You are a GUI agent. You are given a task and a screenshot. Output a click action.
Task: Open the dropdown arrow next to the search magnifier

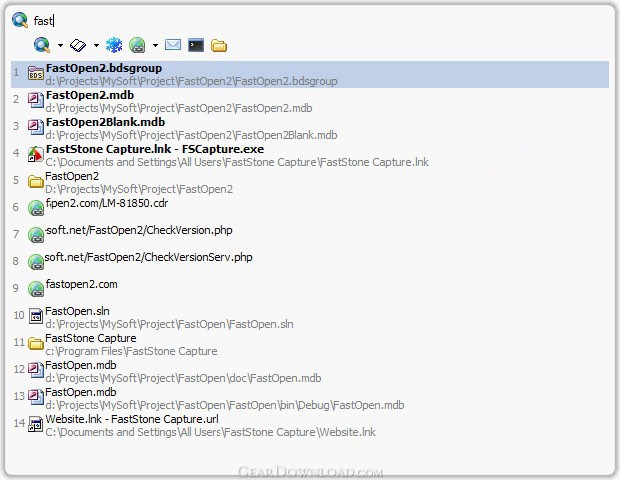[60, 45]
